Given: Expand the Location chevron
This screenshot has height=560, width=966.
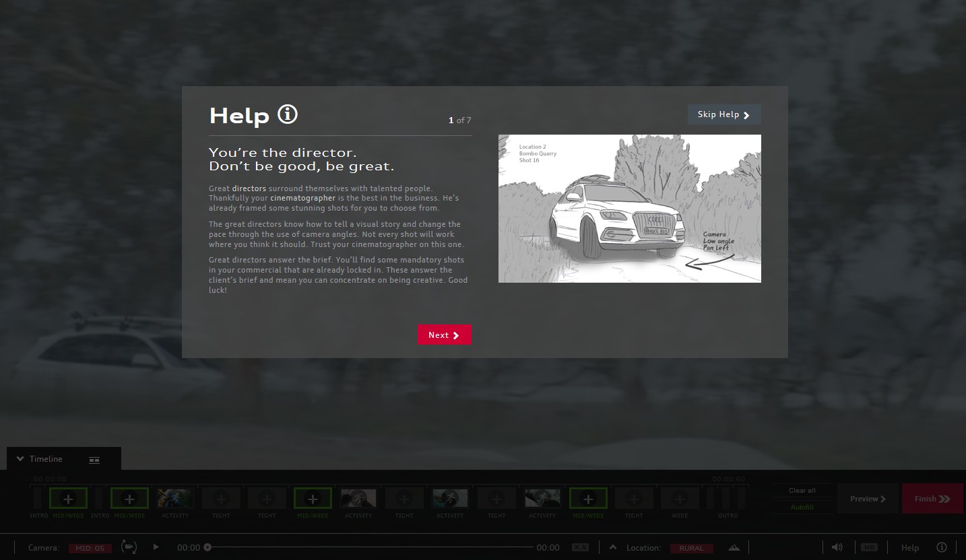Looking at the screenshot, I should (x=613, y=547).
